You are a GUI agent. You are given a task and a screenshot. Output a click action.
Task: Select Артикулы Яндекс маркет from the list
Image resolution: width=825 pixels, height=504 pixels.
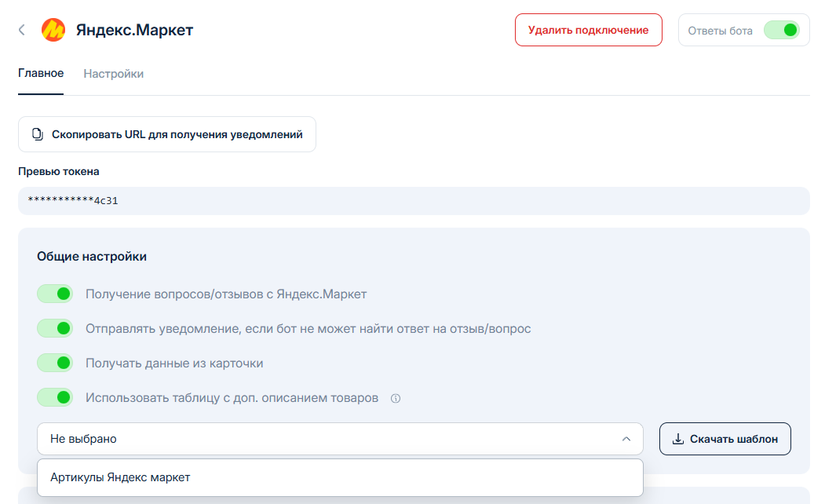tap(120, 477)
